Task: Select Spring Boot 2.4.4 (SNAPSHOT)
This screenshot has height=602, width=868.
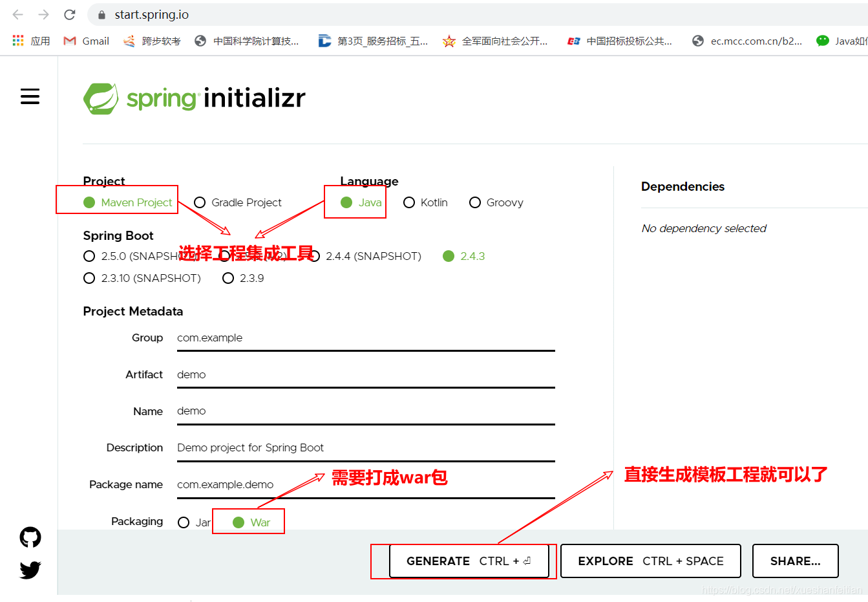Action: coord(365,256)
